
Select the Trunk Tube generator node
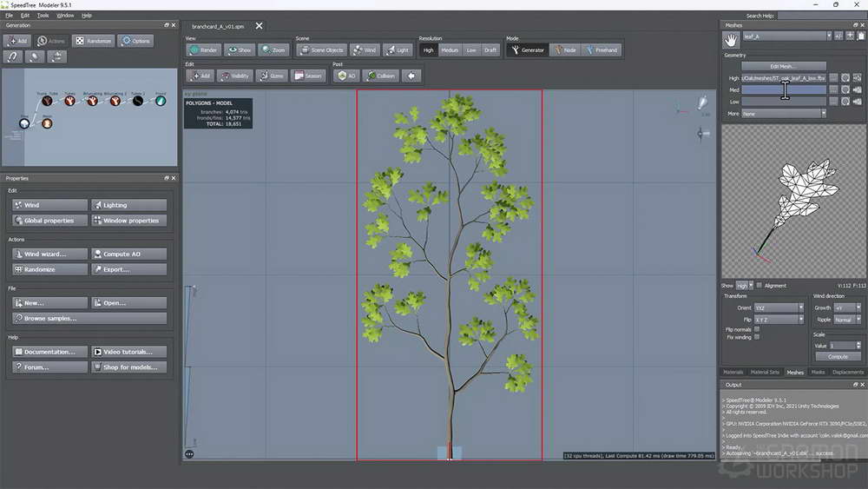click(x=47, y=101)
